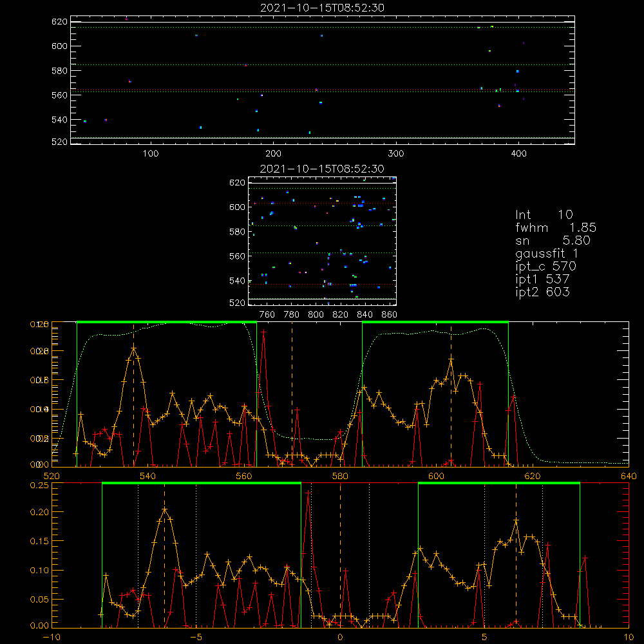Click the timestamp title above the top scatter panel
The height and width of the screenshot is (644, 644).
point(322,8)
